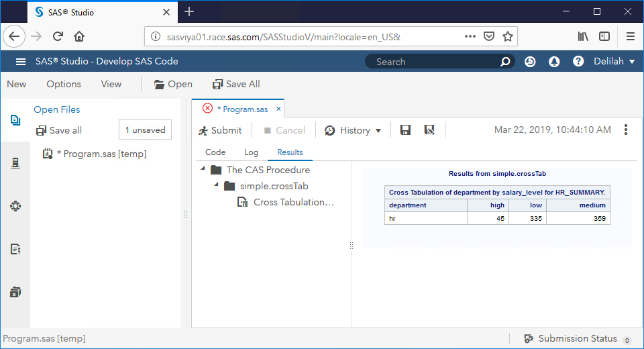Select The CAS Procedure folder
This screenshot has height=349, width=644.
260,170
